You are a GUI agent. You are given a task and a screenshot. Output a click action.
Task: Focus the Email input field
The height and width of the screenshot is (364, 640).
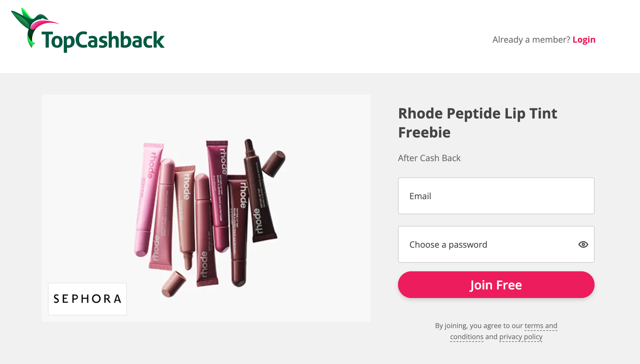tap(496, 196)
